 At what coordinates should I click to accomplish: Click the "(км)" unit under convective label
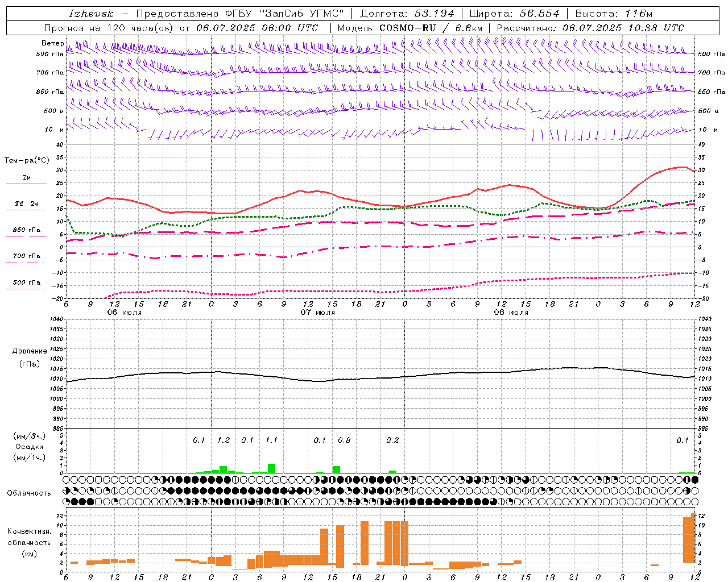(29, 553)
